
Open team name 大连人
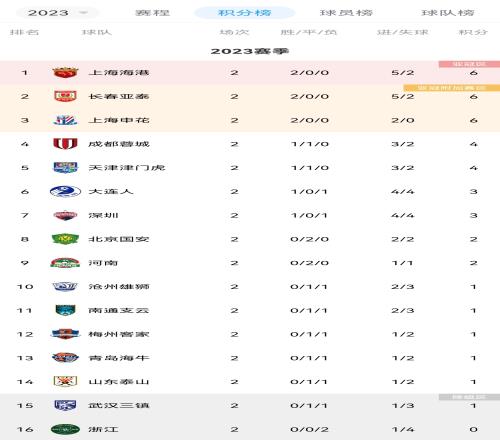pos(111,192)
